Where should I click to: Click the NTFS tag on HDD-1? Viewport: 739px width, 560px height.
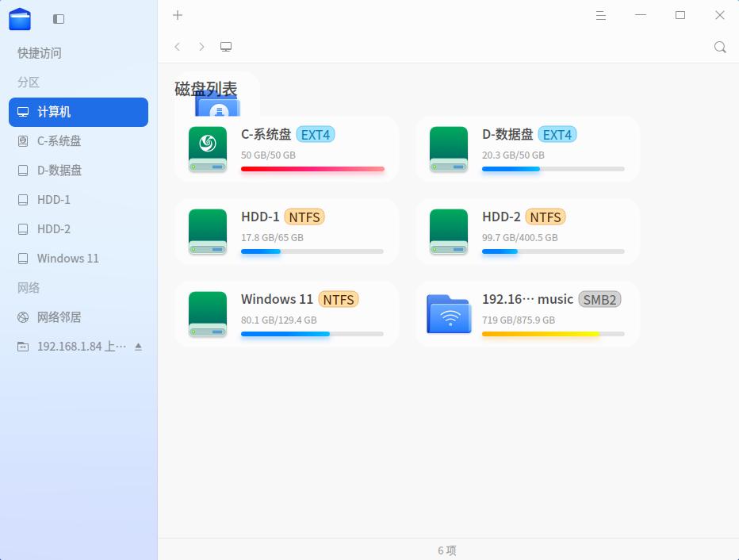click(x=304, y=217)
